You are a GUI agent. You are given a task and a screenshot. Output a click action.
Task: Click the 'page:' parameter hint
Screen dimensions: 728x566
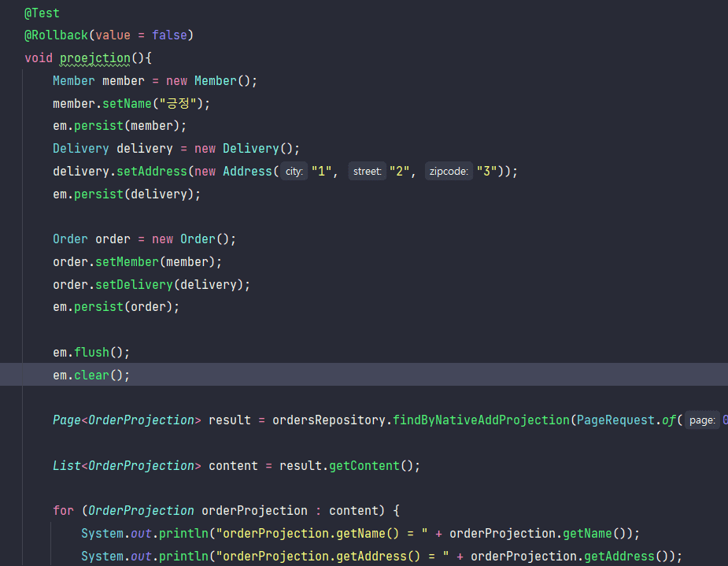(702, 420)
